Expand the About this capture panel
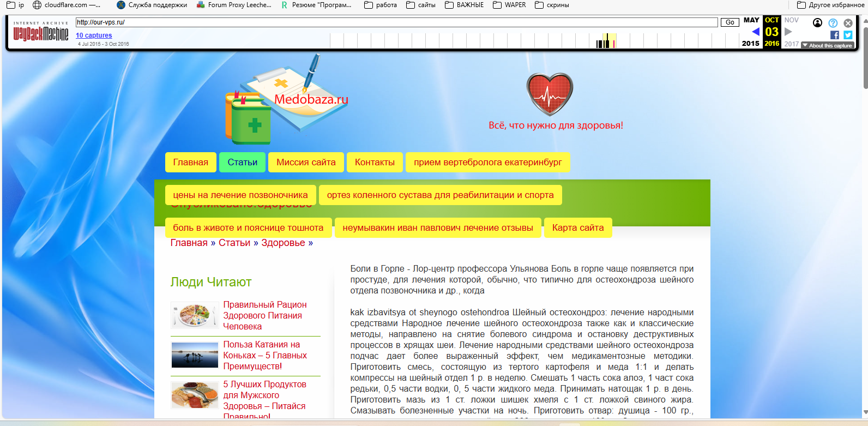 827,45
